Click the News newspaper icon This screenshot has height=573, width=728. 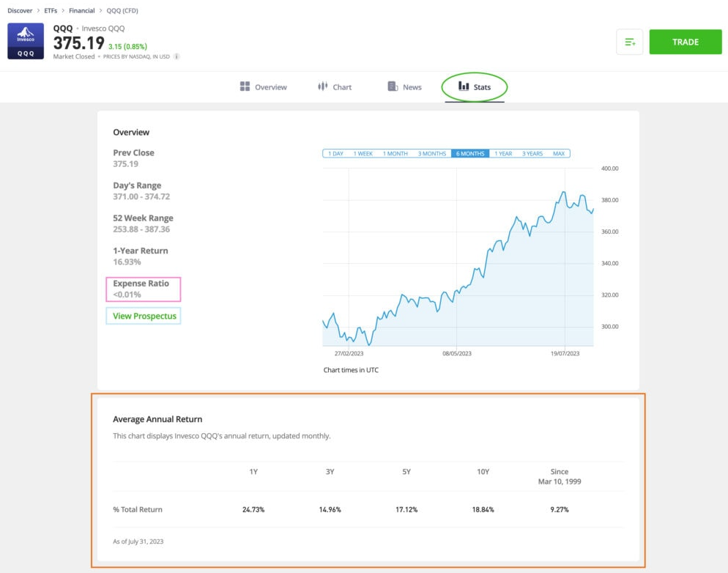[393, 86]
